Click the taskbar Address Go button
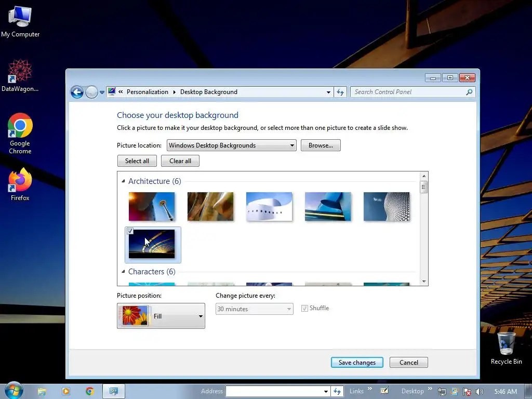 [337, 391]
